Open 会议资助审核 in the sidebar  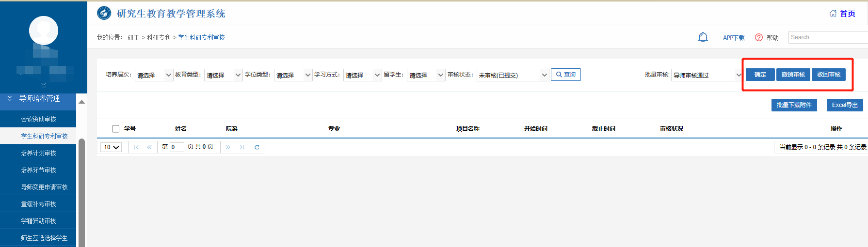tap(38, 119)
